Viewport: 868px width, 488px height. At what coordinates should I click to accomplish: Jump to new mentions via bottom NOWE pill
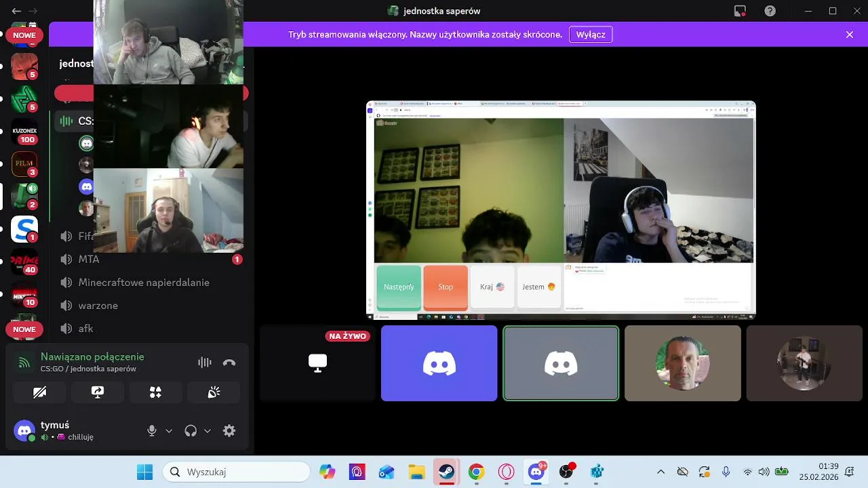pyautogui.click(x=24, y=329)
